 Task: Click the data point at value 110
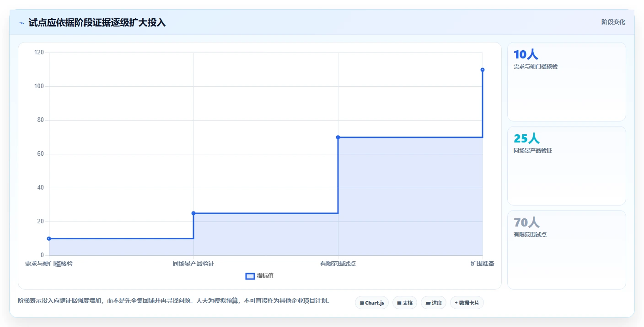(483, 69)
